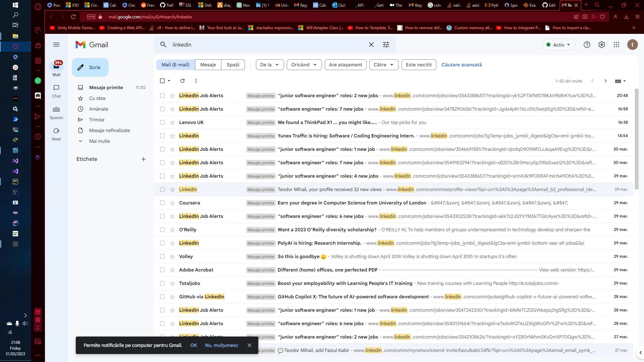Expand the select-all dropdown arrow

(169, 81)
